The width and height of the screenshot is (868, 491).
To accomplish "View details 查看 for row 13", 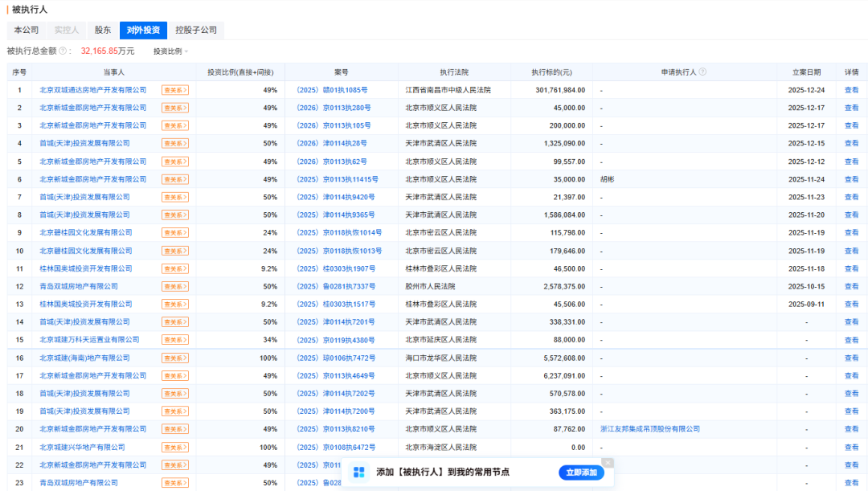I will pyautogui.click(x=851, y=303).
